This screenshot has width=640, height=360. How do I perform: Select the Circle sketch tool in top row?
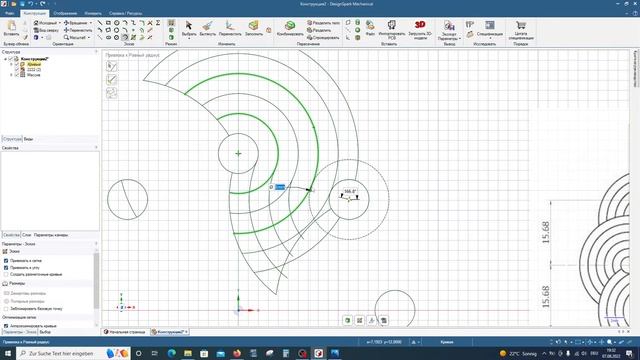117,23
